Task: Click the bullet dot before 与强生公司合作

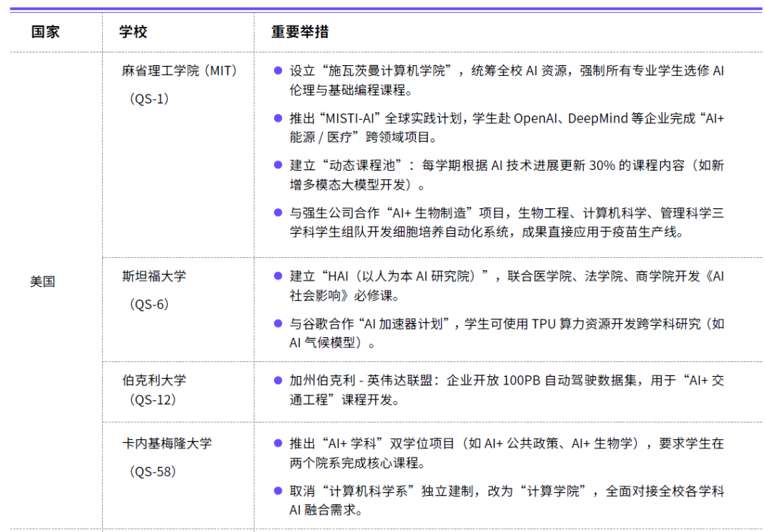Action: point(278,213)
